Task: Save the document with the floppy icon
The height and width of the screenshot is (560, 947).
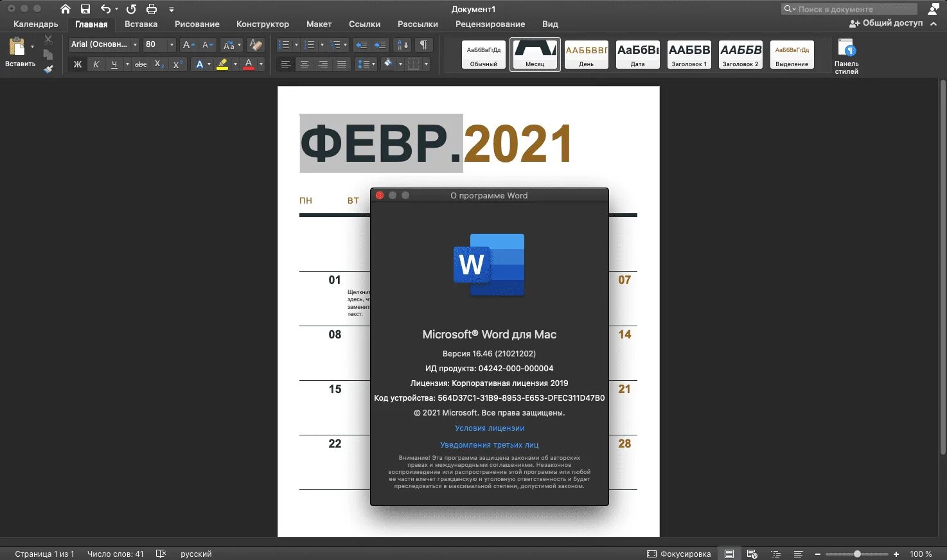Action: pos(85,9)
